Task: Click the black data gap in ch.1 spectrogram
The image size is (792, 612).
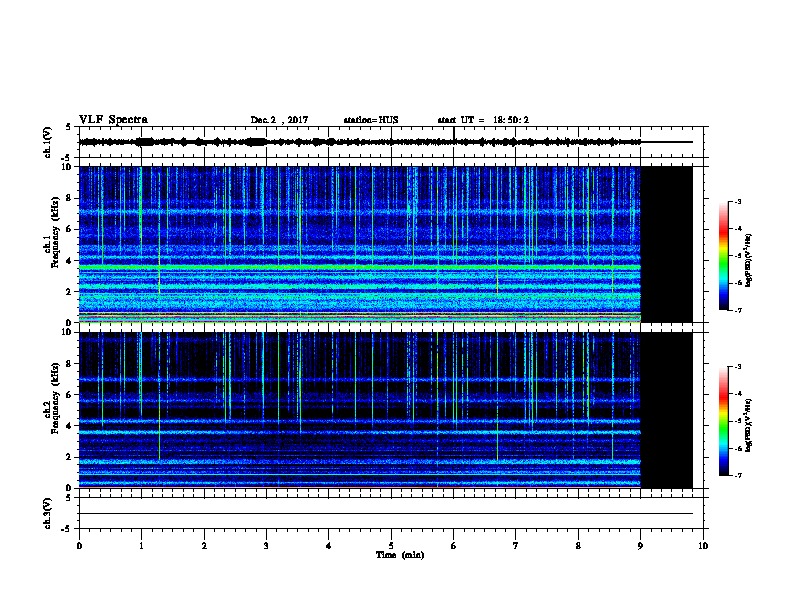Action: (x=667, y=244)
